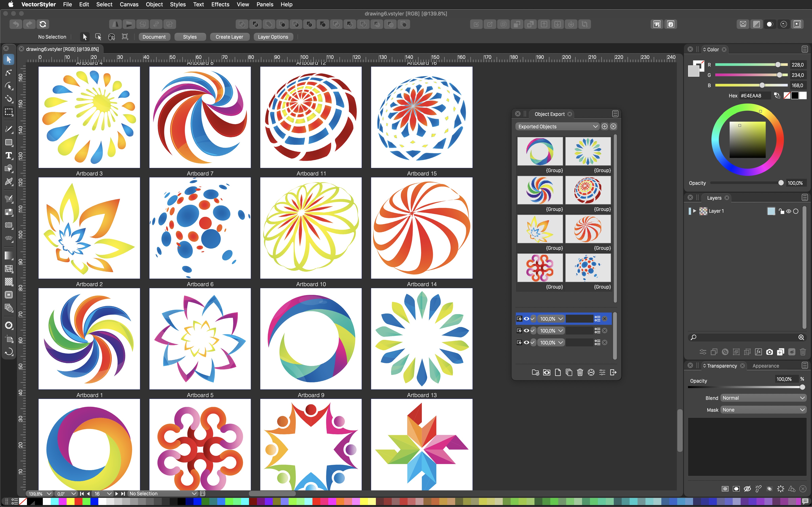Viewport: 812px width, 507px height.
Task: Select the Rectangle shape tool
Action: [x=9, y=143]
